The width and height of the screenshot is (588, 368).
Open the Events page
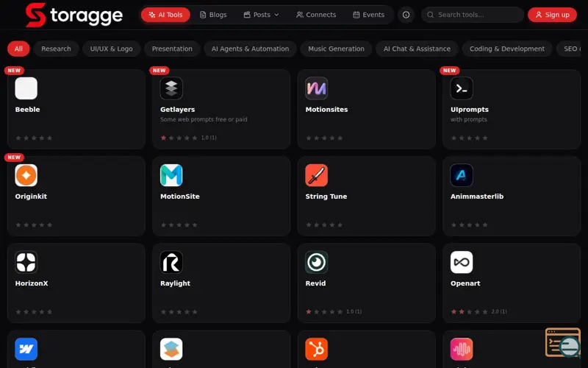[x=369, y=15]
